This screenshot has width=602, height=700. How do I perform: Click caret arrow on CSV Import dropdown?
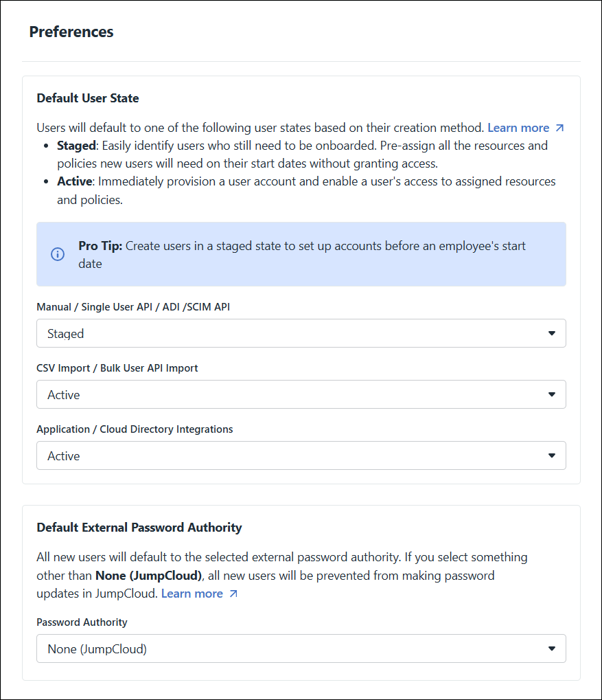pyautogui.click(x=552, y=395)
